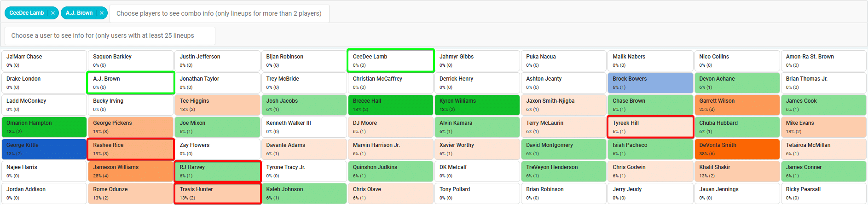Screen dimensions: 868x205
Task: Remove the CeeDee Lamb chip
Action: coord(53,13)
